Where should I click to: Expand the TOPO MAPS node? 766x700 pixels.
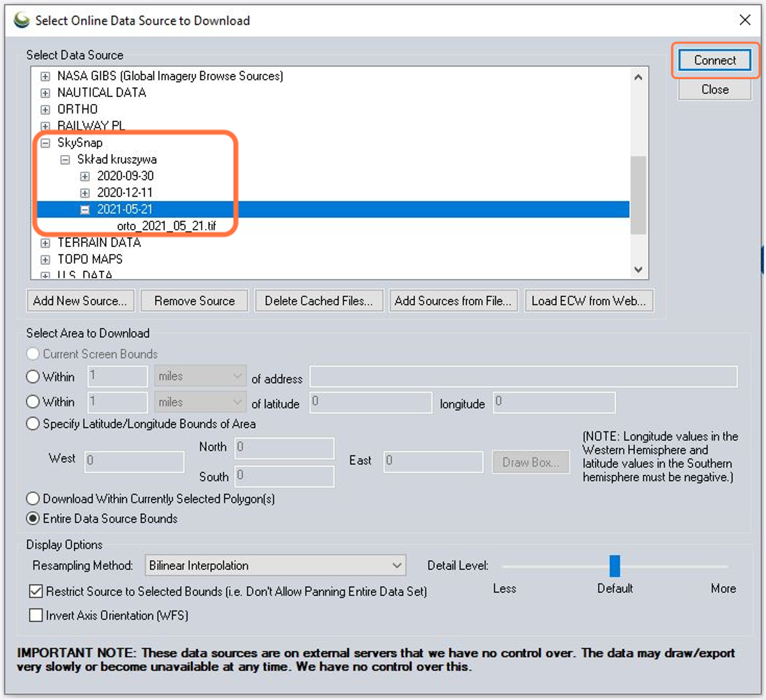(45, 260)
